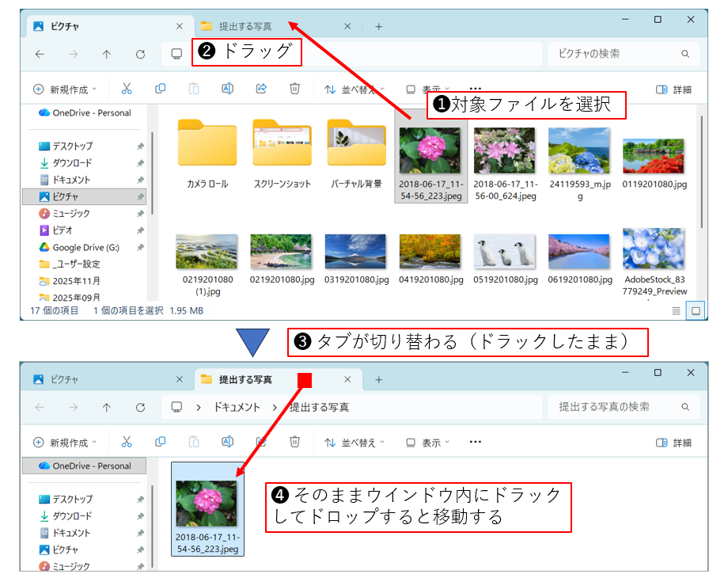728x578 pixels.
Task: Click the Up arrow in 提出する写真 window
Action: [107, 407]
